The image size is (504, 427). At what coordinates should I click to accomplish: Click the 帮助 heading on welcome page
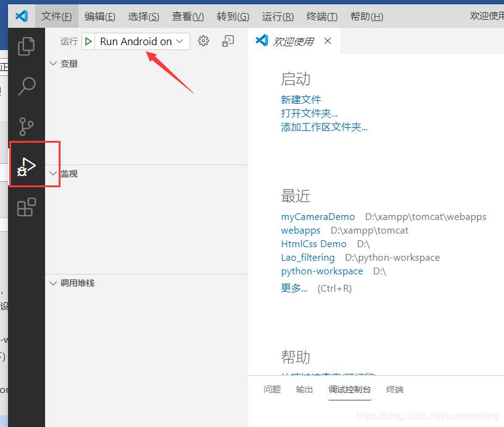(295, 357)
